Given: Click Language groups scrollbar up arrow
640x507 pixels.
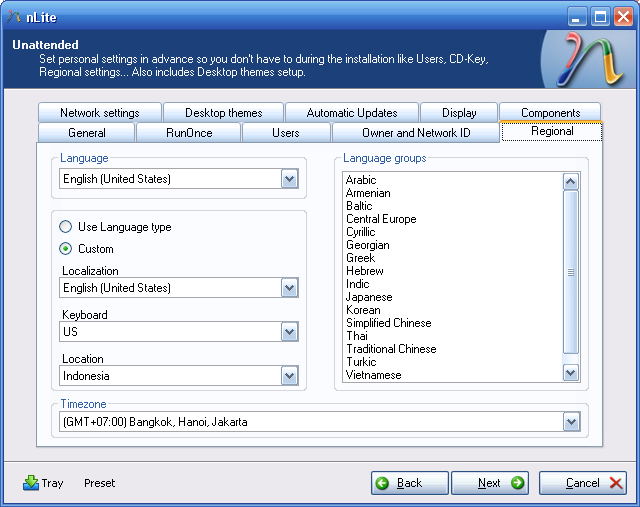Looking at the screenshot, I should (x=571, y=181).
